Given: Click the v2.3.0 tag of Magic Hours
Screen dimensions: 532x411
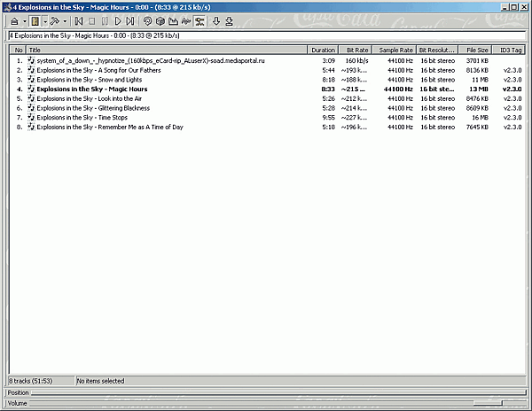Looking at the screenshot, I should click(512, 89).
